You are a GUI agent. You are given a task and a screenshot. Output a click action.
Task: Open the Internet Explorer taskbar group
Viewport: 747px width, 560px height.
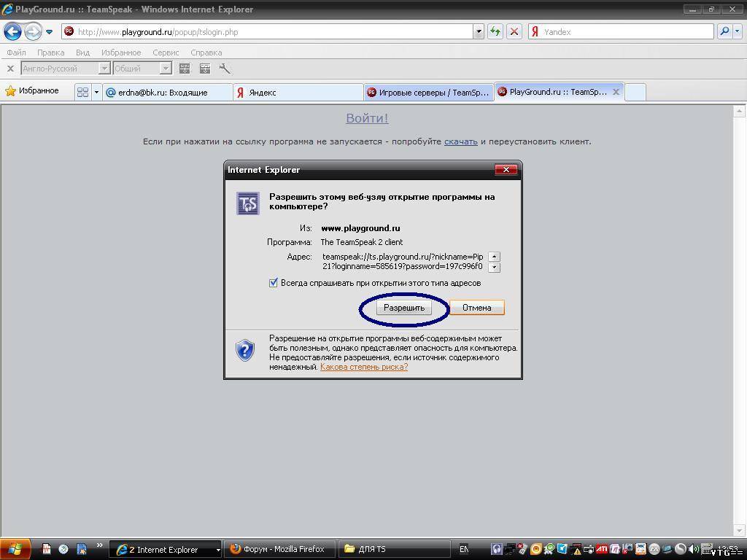pos(166,550)
